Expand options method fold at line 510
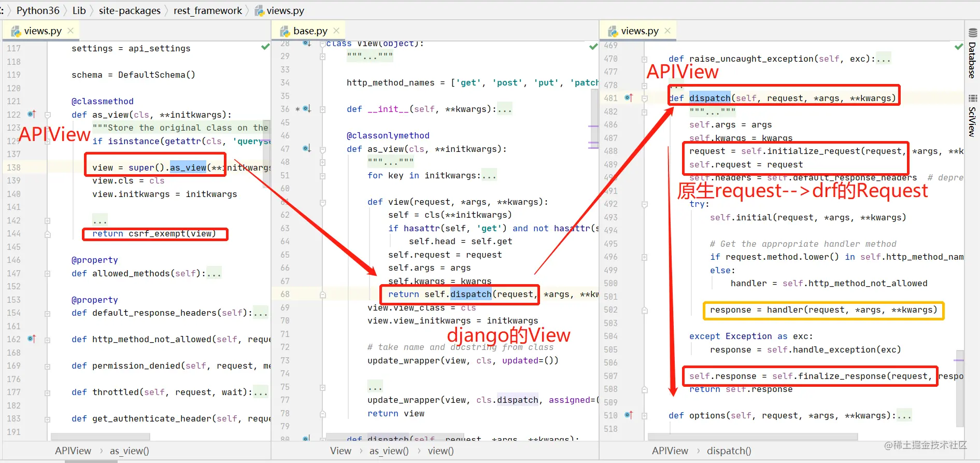This screenshot has height=463, width=980. [645, 416]
